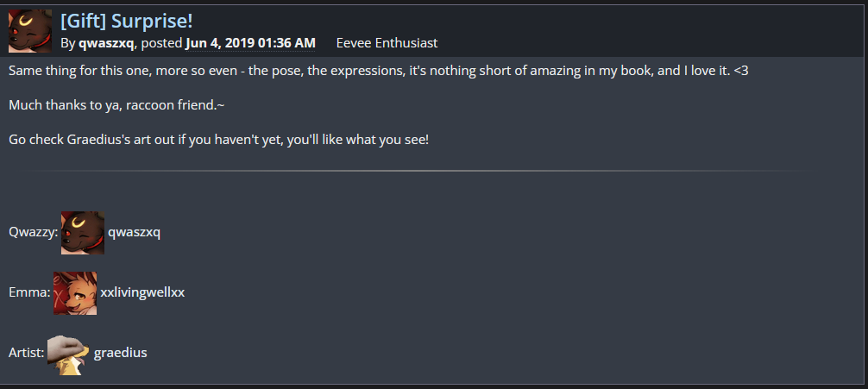The height and width of the screenshot is (389, 868).
Task: Click the "Much thanks to ya" line
Action: (116, 104)
